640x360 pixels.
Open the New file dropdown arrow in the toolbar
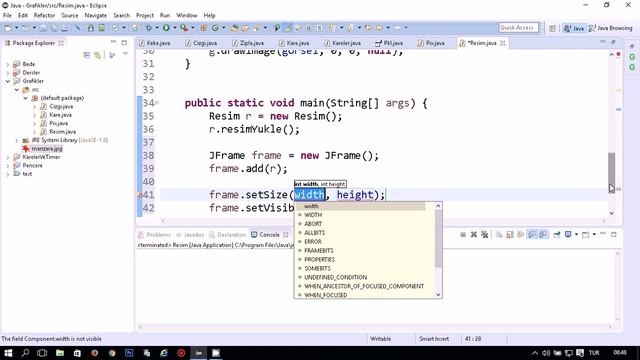(16, 28)
